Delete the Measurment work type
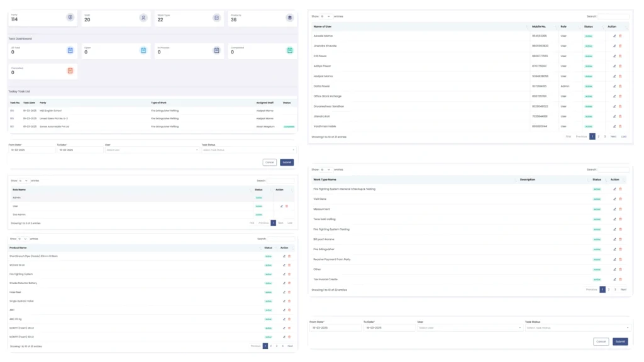The width and height of the screenshot is (644, 362). [620, 209]
